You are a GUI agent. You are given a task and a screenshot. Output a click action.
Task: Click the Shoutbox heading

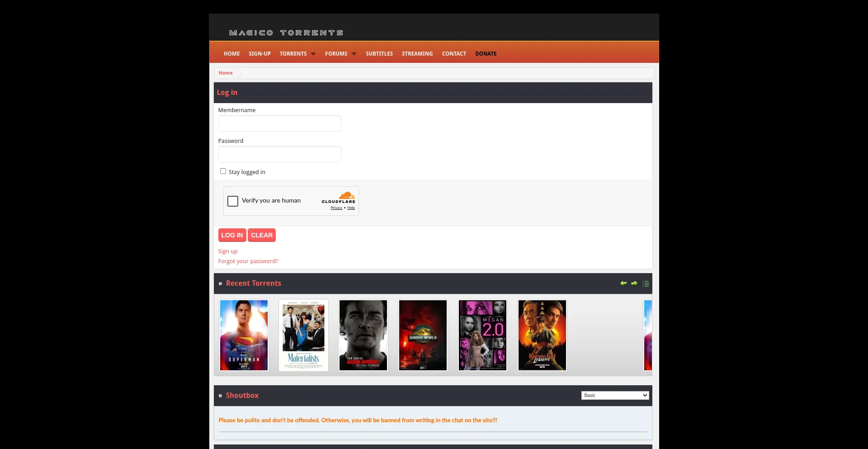coord(242,396)
